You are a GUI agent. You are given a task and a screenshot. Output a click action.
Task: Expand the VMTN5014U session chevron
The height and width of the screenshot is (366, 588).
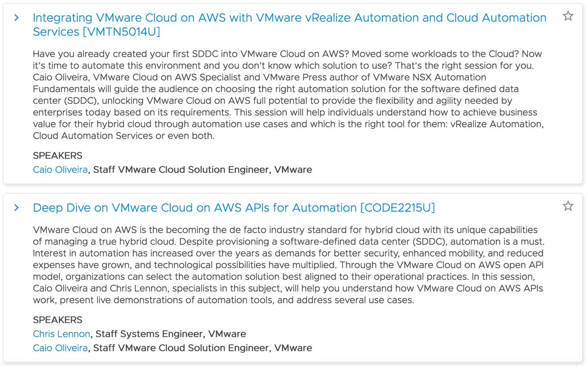[x=17, y=18]
